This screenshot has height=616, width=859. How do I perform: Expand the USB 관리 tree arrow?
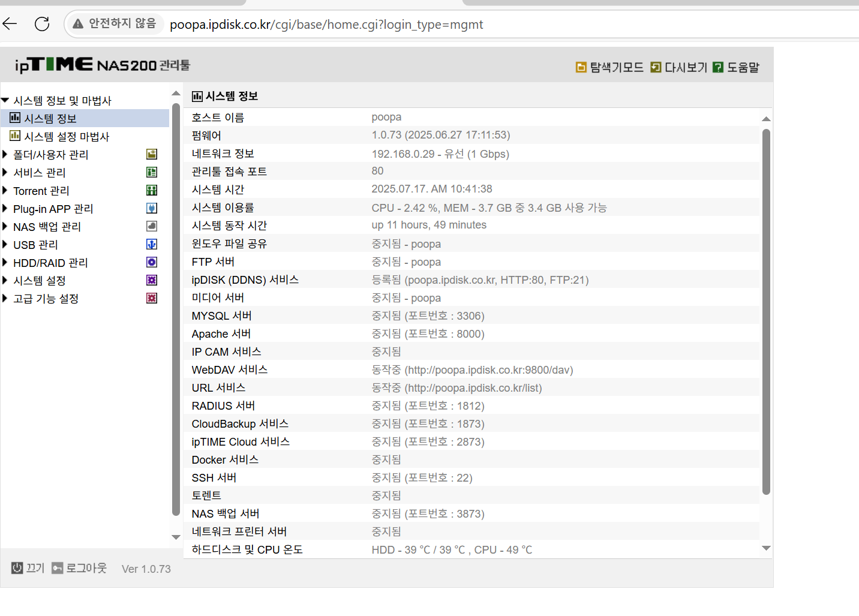(x=5, y=245)
